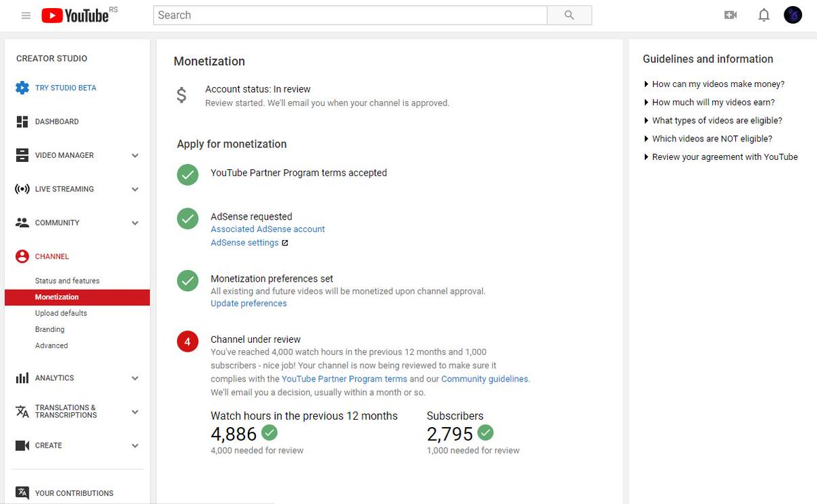Focus the Search input field
817x504 pixels.
pos(350,15)
